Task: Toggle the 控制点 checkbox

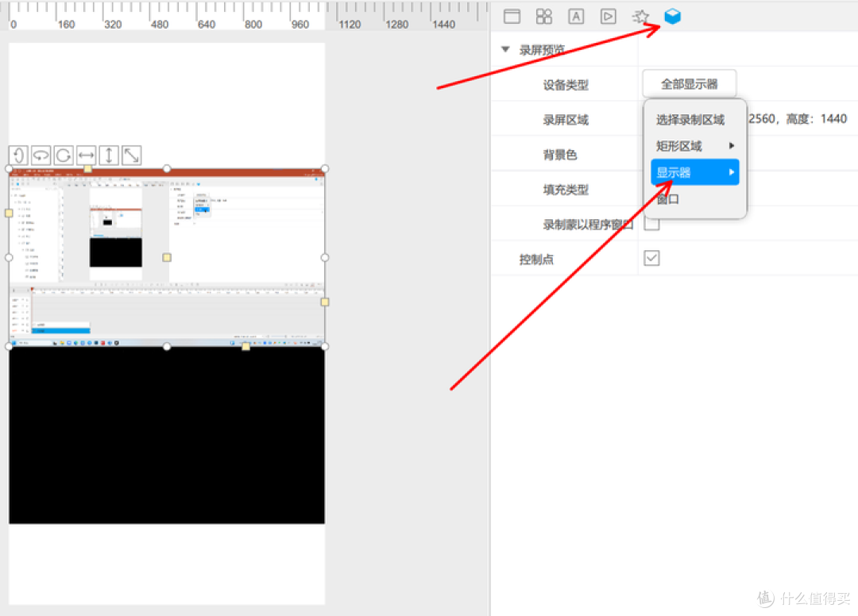Action: (x=651, y=258)
